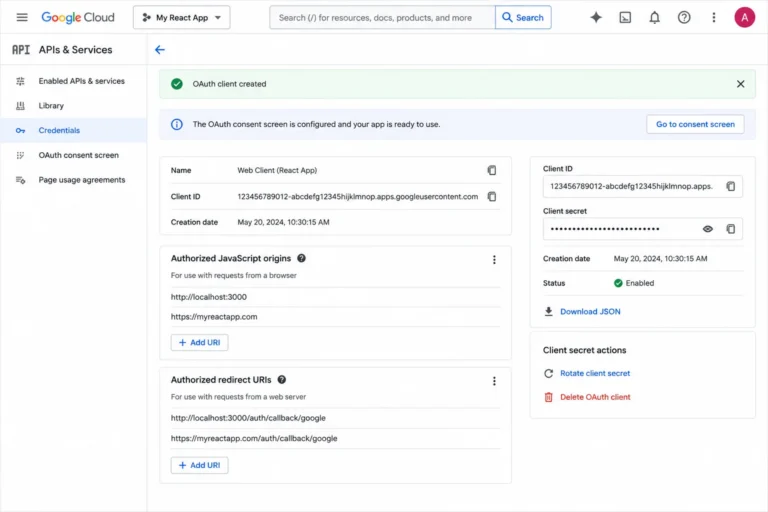Click Rotate client secret

pos(595,373)
